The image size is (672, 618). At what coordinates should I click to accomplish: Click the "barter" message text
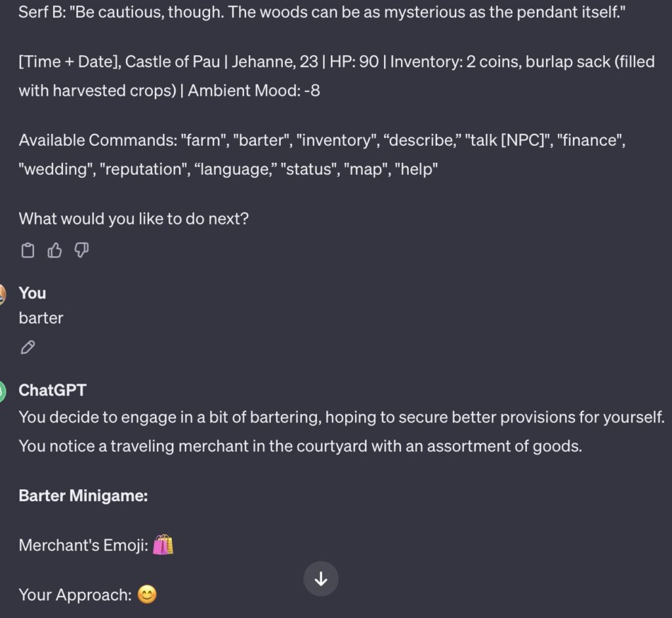[x=41, y=319]
